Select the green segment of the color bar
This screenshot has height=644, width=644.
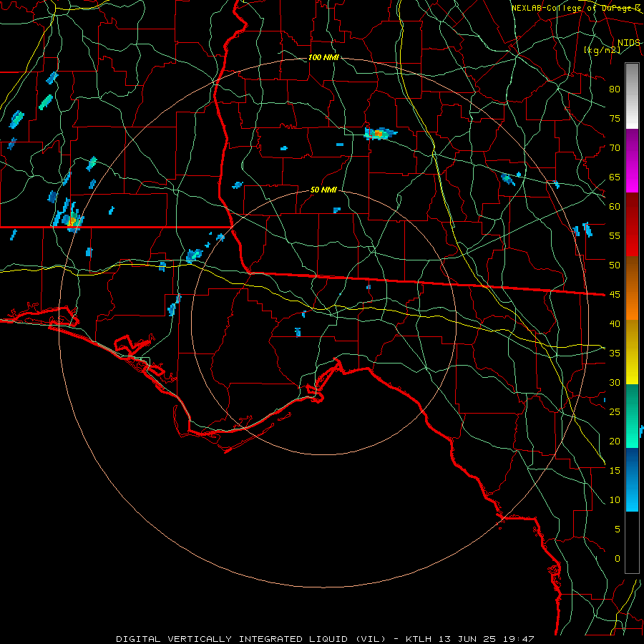pos(632,416)
